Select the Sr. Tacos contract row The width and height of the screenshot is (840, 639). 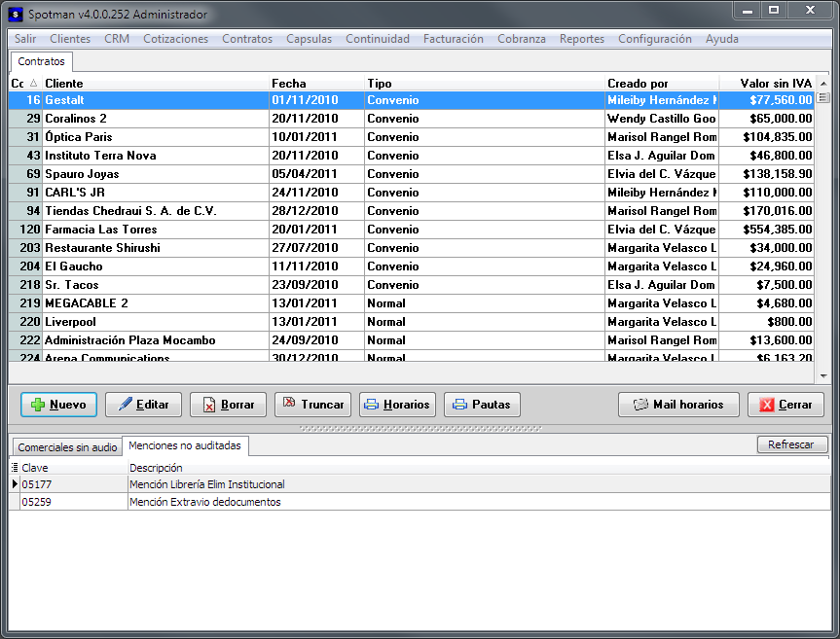[412, 285]
